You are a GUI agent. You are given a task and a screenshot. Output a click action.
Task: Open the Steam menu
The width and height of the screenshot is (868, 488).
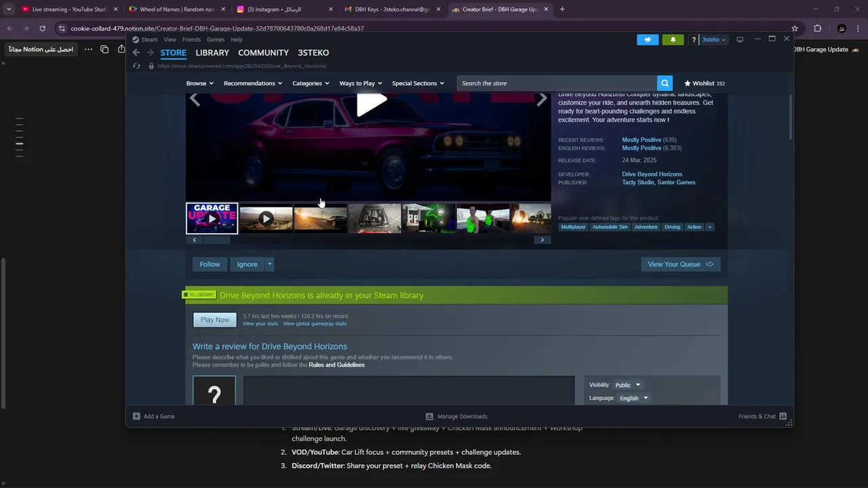click(149, 39)
